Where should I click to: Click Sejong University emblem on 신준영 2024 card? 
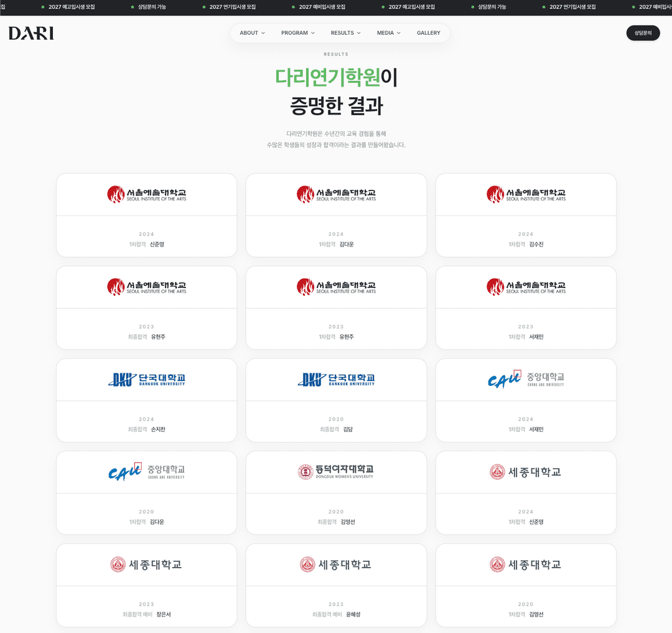[x=526, y=471]
